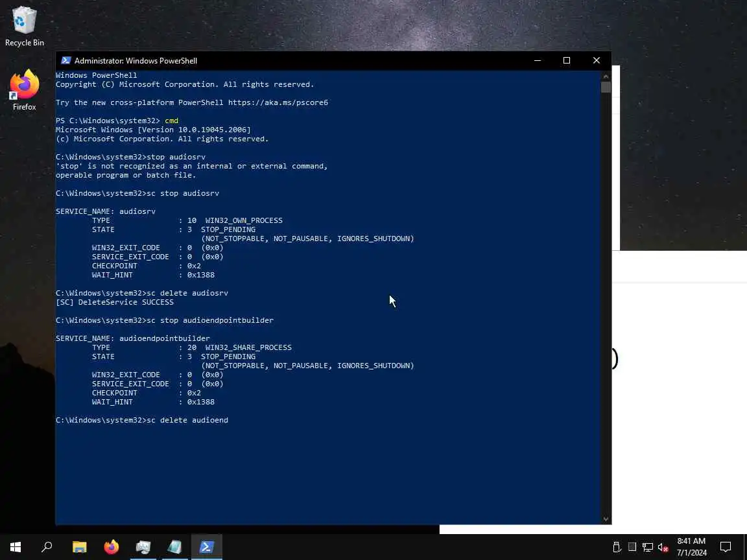Click the 'sc stop audioendpointbuilder' command
The height and width of the screenshot is (560, 747).
(210, 320)
